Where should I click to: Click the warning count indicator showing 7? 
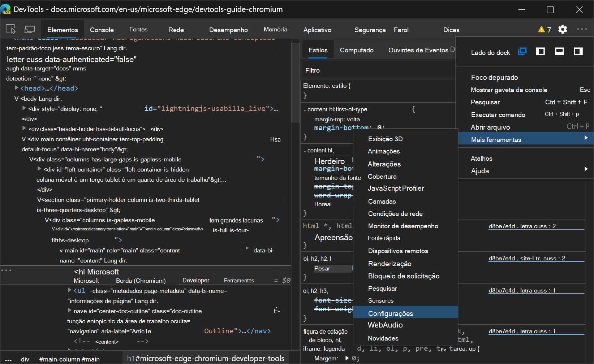pyautogui.click(x=545, y=30)
